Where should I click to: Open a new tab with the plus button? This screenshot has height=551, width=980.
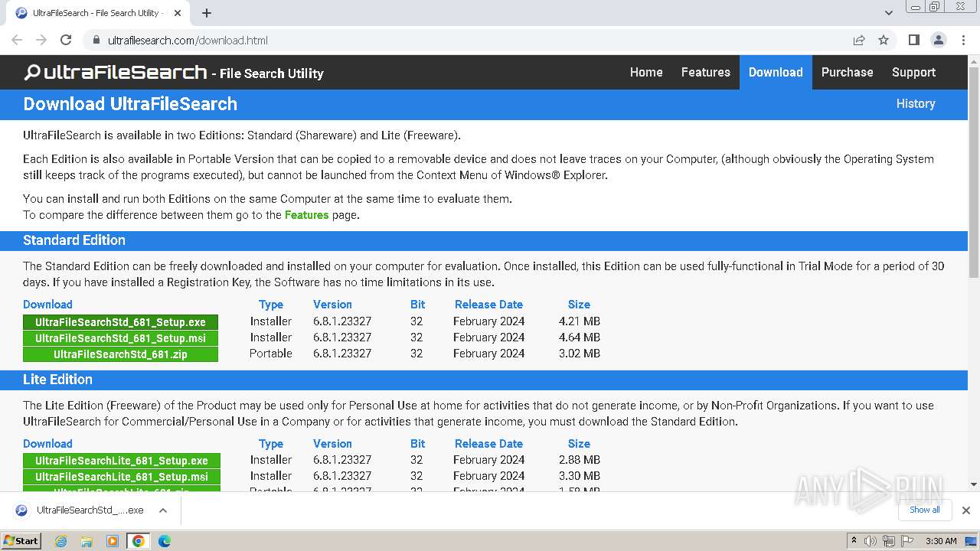click(207, 13)
